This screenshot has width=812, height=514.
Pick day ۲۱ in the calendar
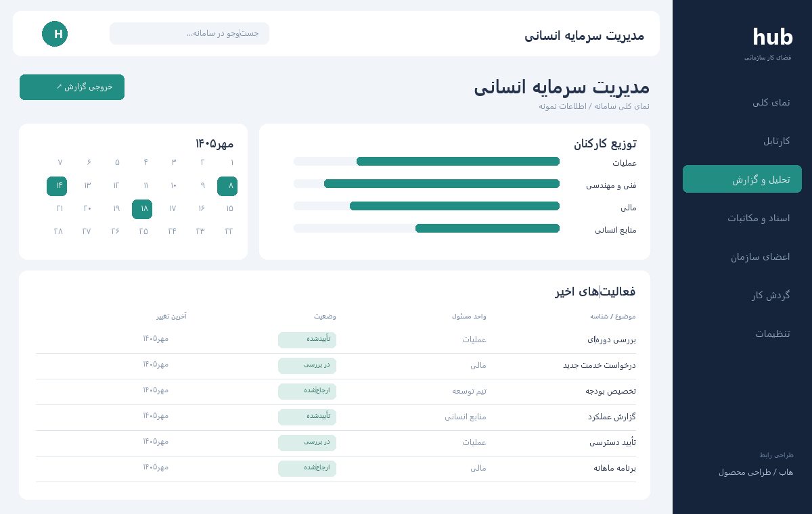coord(60,209)
